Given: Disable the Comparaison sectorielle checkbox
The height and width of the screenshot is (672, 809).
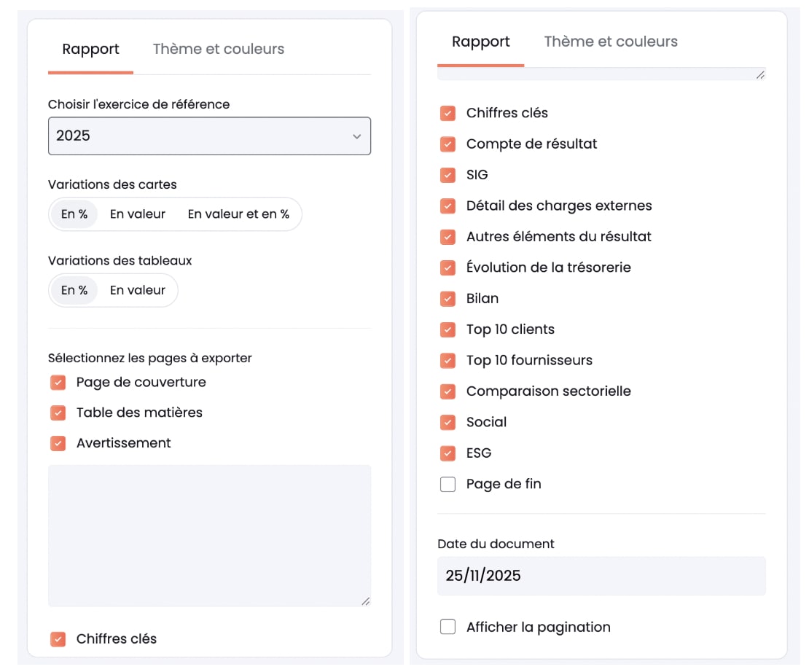Looking at the screenshot, I should pyautogui.click(x=448, y=391).
